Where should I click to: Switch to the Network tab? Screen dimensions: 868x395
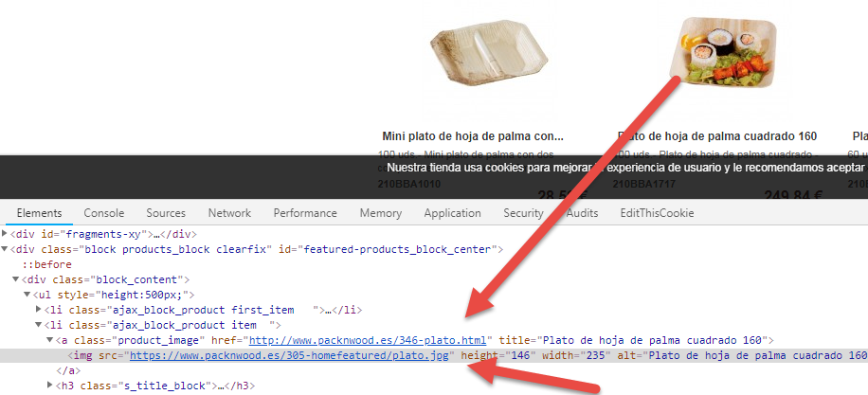coord(229,213)
